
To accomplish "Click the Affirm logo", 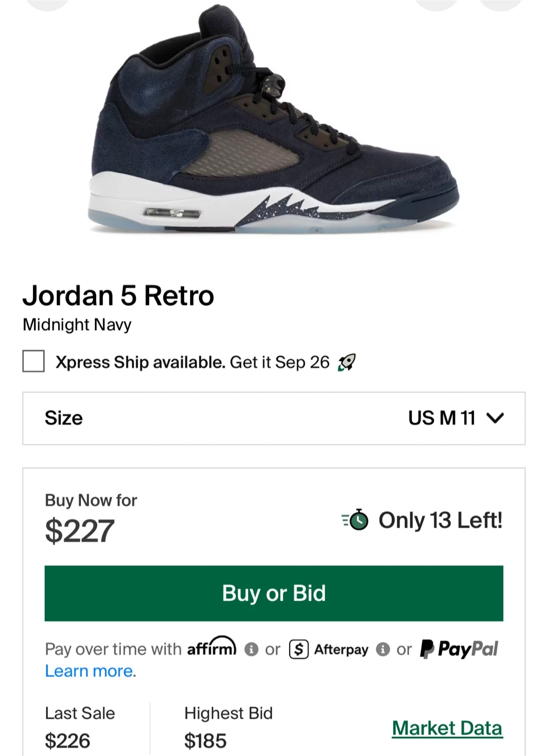I will coord(212,648).
